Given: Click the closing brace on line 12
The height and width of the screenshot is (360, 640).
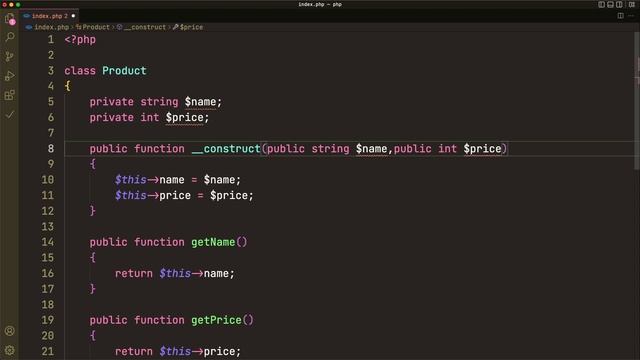Looking at the screenshot, I should point(93,211).
